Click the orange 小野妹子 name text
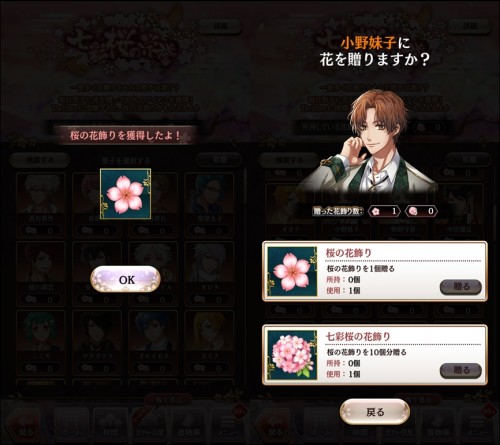 [x=368, y=43]
